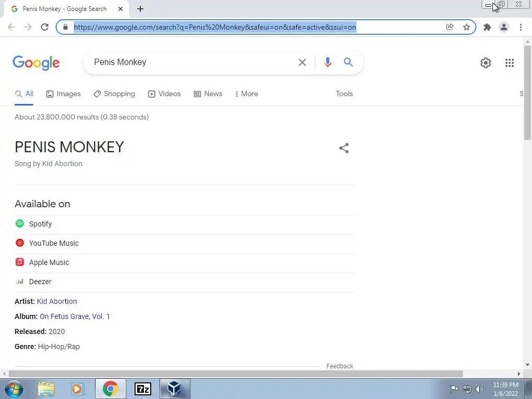Click the Deezer logo icon
The height and width of the screenshot is (399, 532).
20,281
